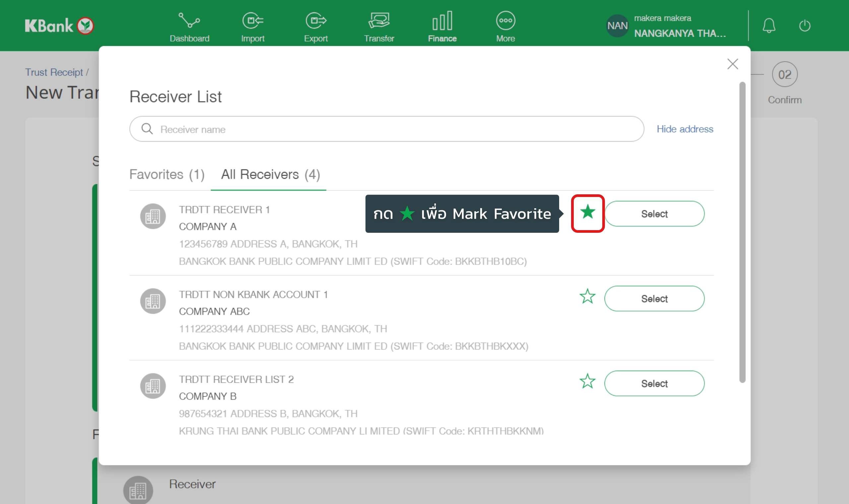Close the Receiver List dialog
Viewport: 849px width, 504px height.
733,64
